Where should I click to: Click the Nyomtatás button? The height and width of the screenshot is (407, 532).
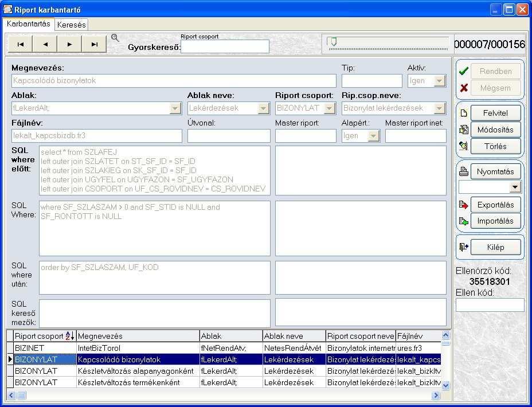tap(495, 171)
